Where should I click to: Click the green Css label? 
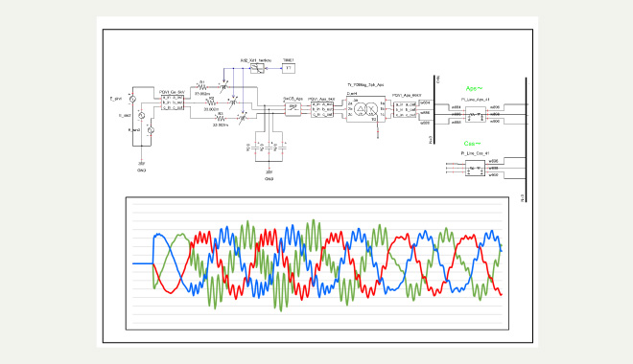472,144
